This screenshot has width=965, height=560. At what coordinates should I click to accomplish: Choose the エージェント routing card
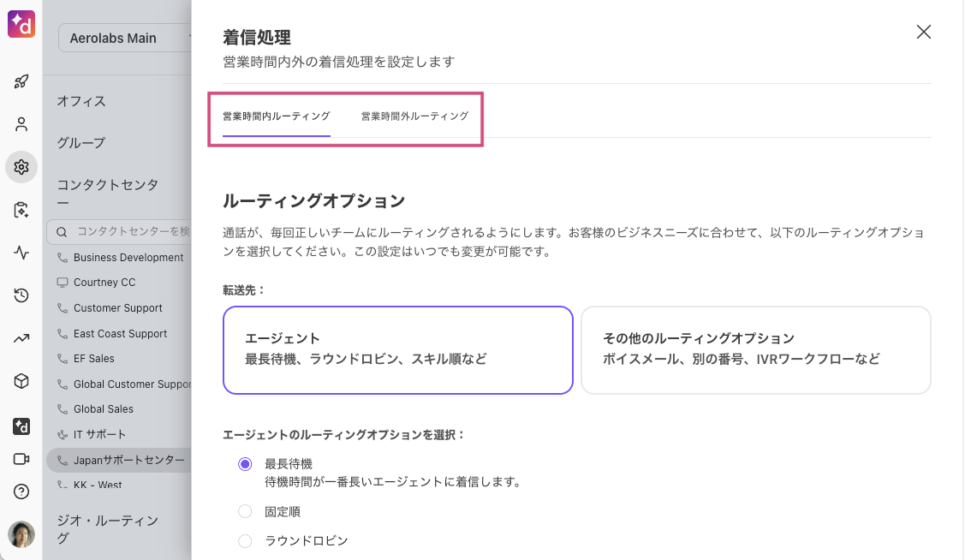pyautogui.click(x=398, y=350)
